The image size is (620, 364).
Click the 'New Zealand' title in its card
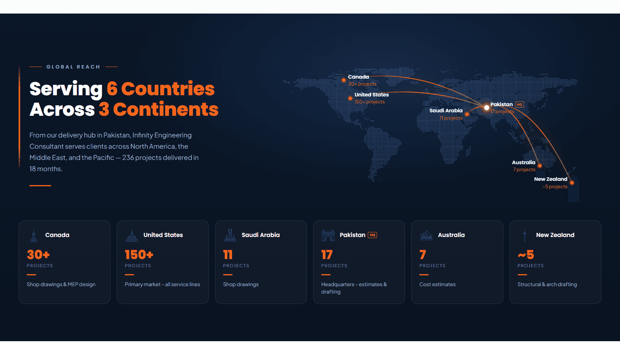pos(555,235)
